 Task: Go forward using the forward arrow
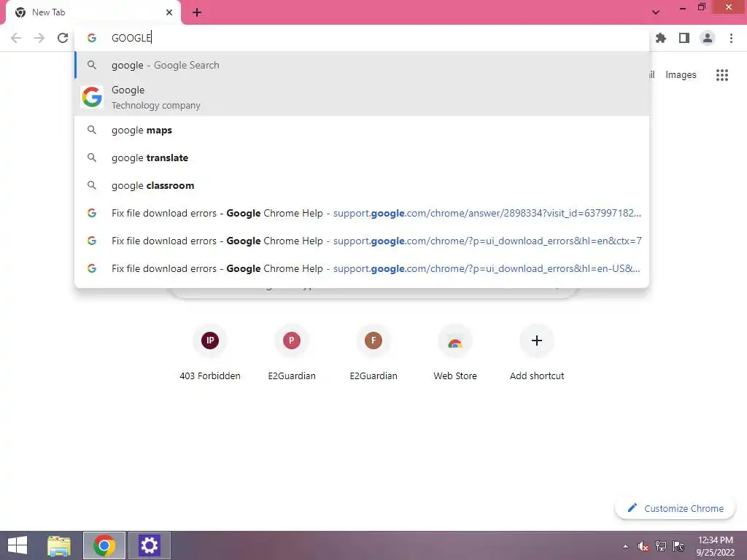coord(39,38)
